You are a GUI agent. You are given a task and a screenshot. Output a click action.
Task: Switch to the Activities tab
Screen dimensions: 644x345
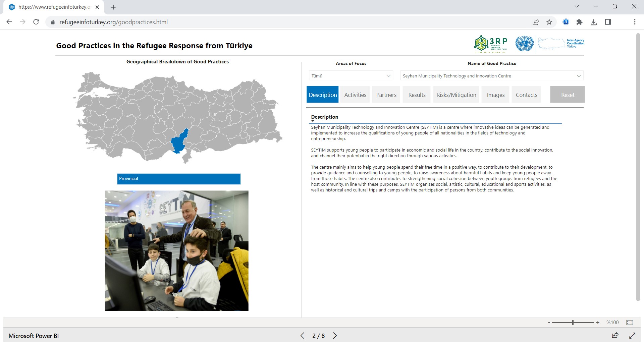click(355, 95)
